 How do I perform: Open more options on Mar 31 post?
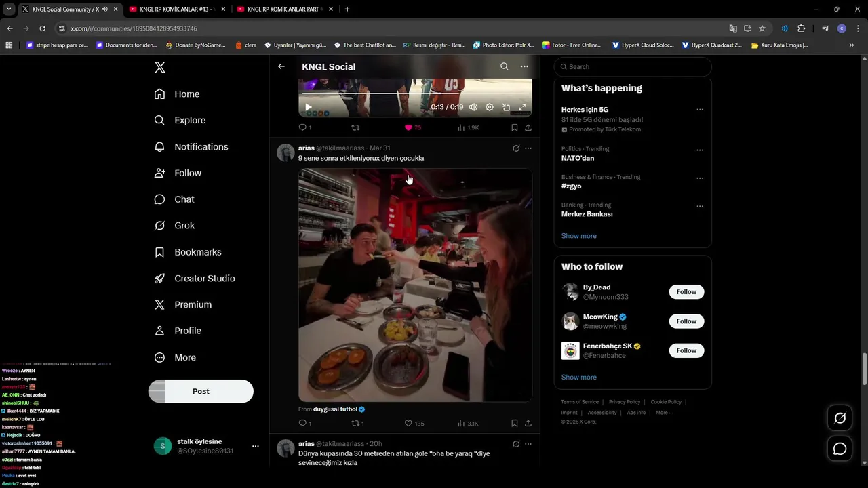(x=528, y=148)
